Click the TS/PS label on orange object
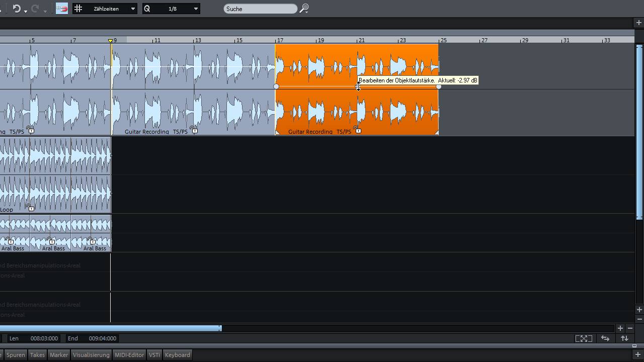The height and width of the screenshot is (362, 644). pyautogui.click(x=344, y=132)
